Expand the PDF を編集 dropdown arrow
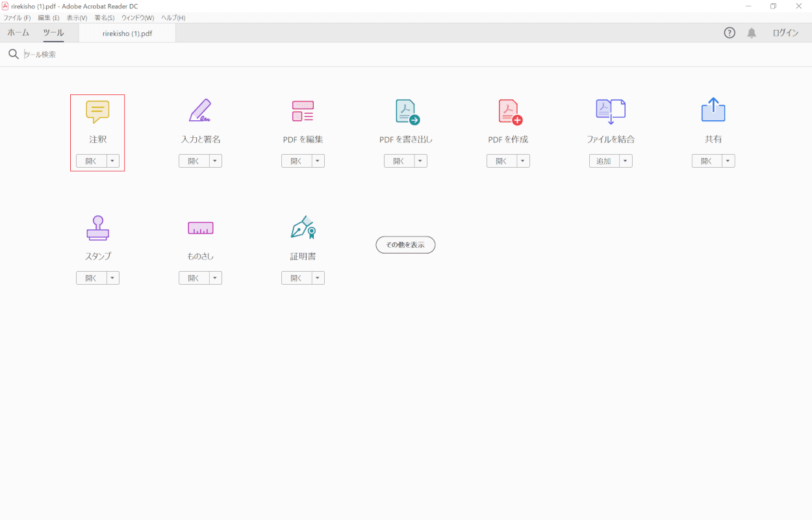This screenshot has height=520, width=812. click(318, 161)
